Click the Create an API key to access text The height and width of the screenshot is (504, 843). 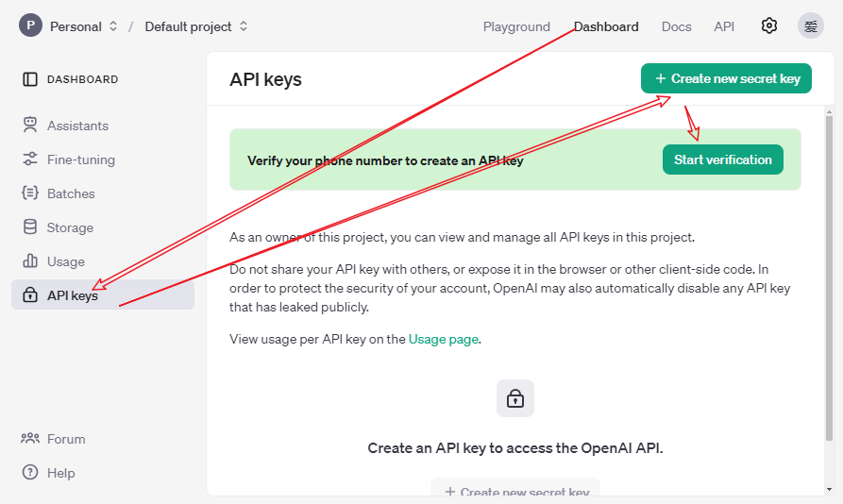[515, 448]
